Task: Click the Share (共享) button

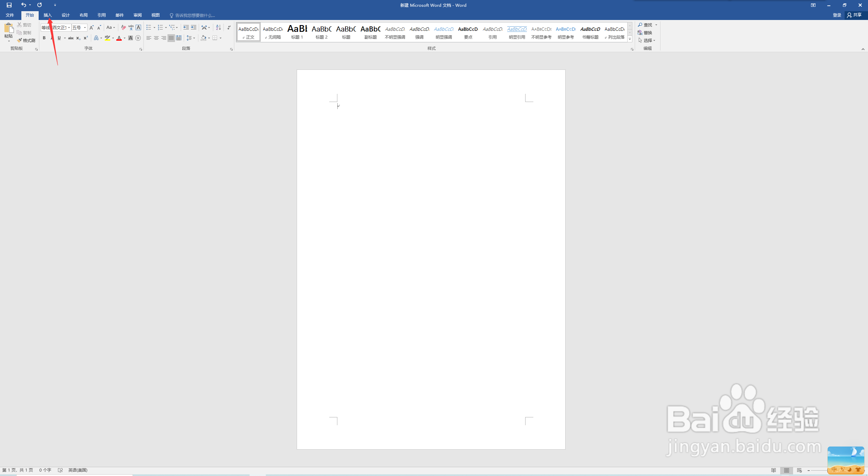Action: click(854, 15)
